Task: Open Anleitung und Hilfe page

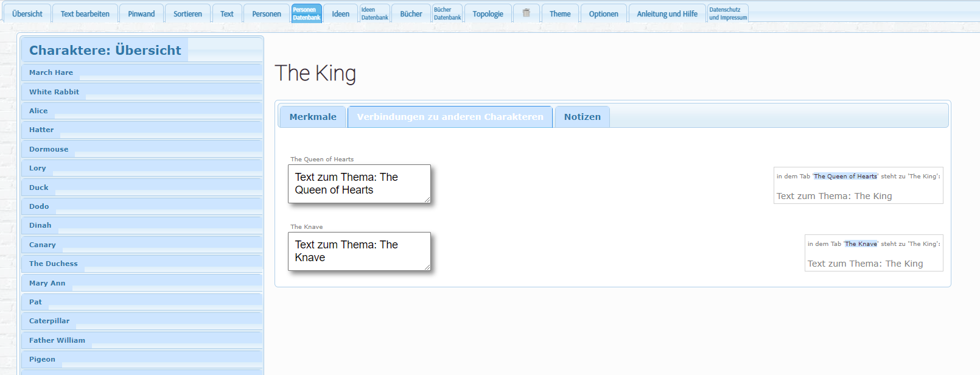Action: pyautogui.click(x=667, y=14)
